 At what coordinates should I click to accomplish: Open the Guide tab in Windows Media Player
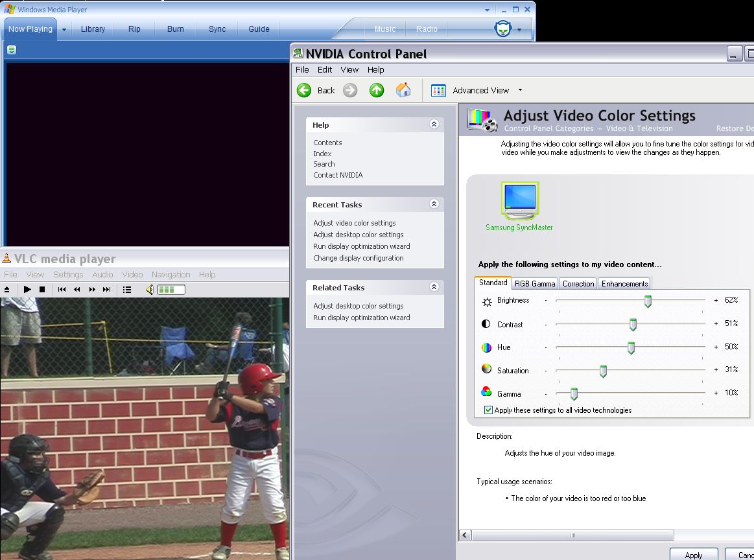click(x=259, y=29)
